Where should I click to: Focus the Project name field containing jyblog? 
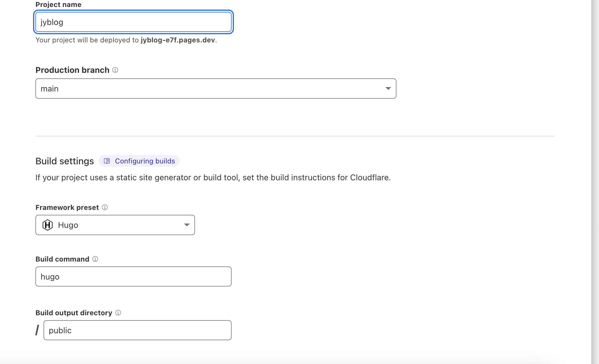[133, 22]
